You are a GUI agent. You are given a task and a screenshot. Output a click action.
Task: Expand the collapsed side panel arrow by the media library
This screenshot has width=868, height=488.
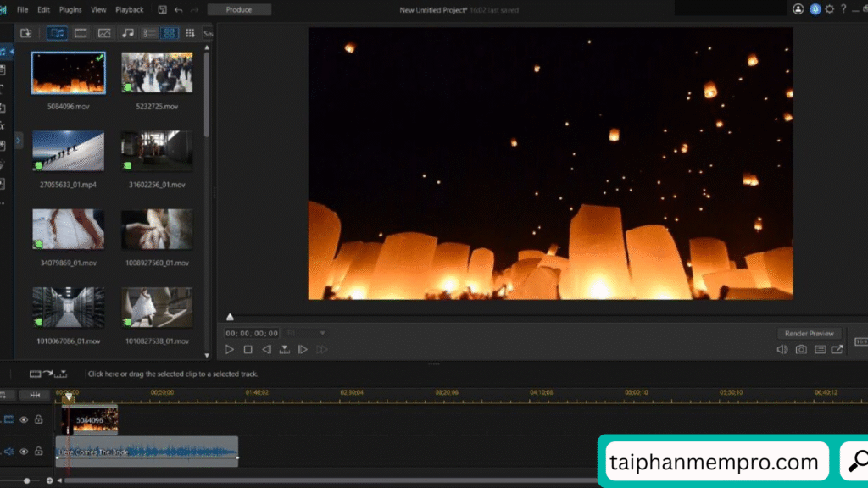click(19, 141)
